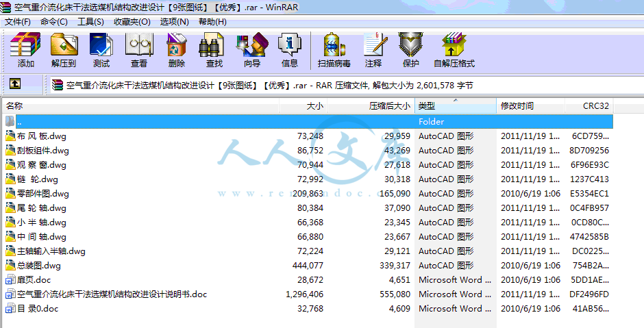Sort by the 压缩后大小 column header
This screenshot has height=328, width=644.
point(371,106)
